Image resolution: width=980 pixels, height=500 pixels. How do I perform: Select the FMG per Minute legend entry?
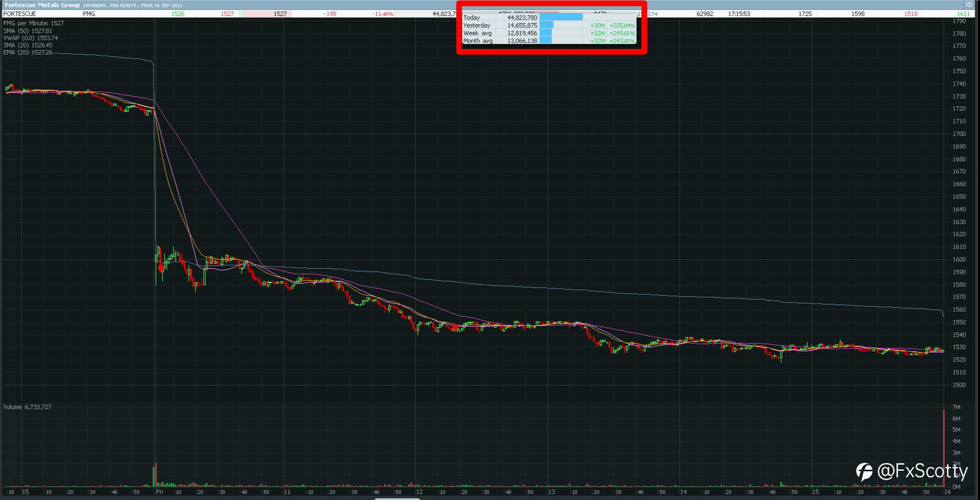(x=34, y=23)
